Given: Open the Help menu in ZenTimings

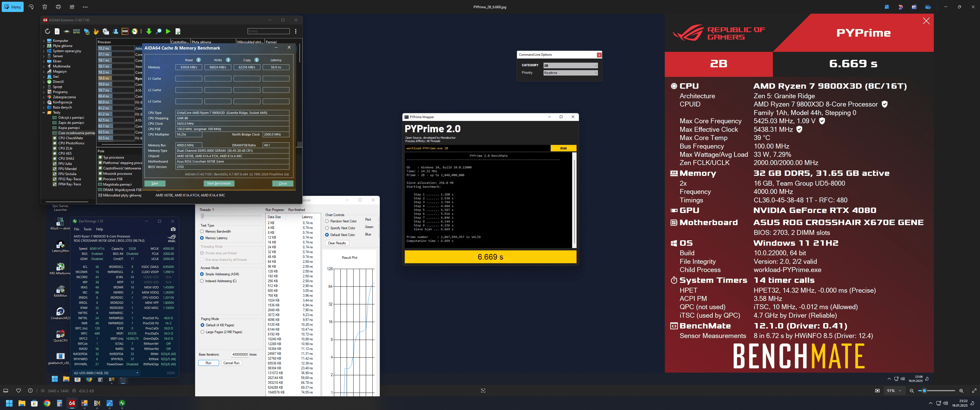Looking at the screenshot, I should (x=99, y=229).
